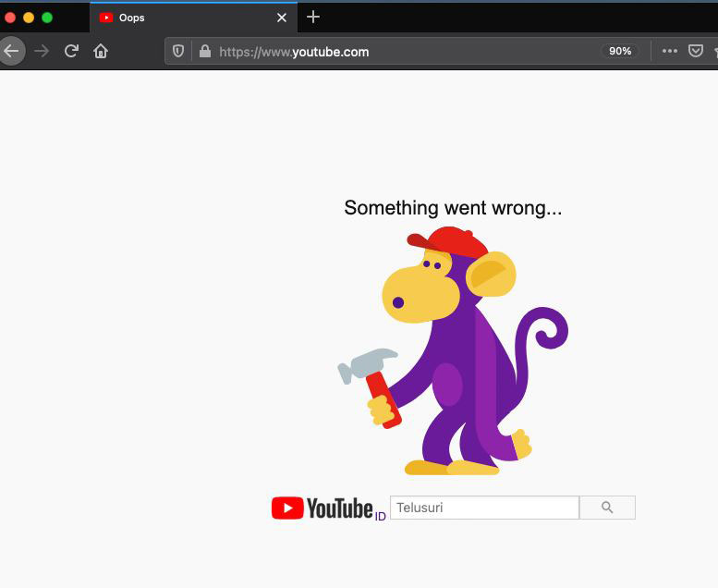Click the magnifier search button

(607, 508)
